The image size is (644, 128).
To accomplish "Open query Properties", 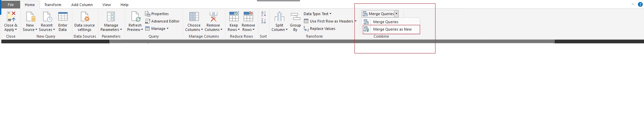I will coord(157,14).
